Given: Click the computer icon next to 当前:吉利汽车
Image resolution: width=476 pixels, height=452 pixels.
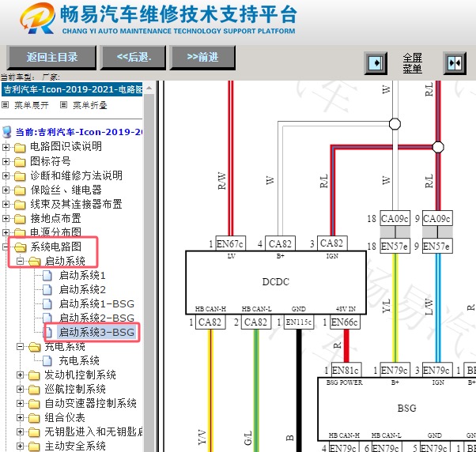Looking at the screenshot, I should click(6, 132).
